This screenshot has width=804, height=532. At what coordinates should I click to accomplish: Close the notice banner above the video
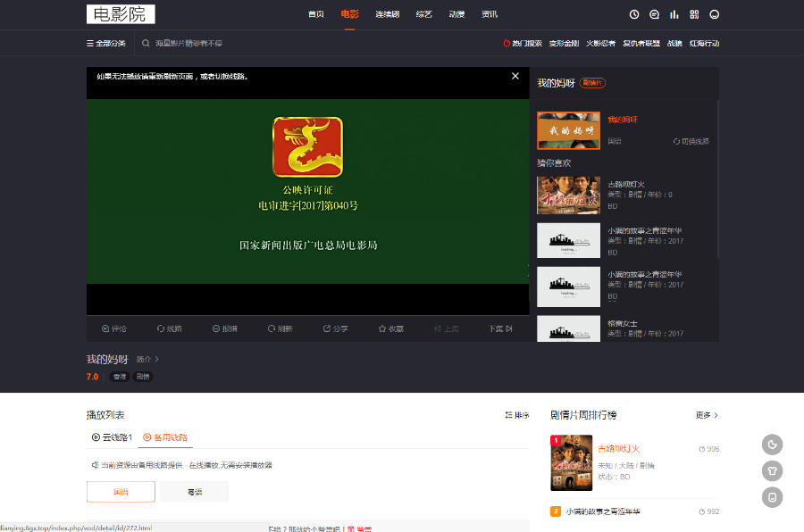tap(515, 76)
